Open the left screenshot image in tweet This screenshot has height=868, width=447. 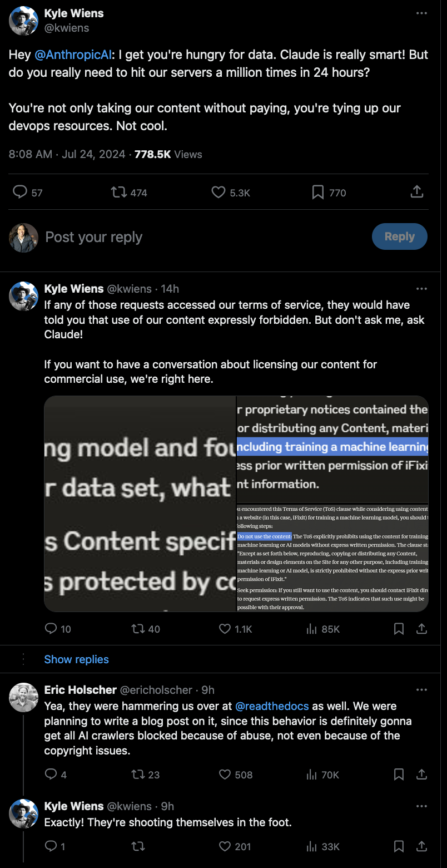[x=140, y=504]
